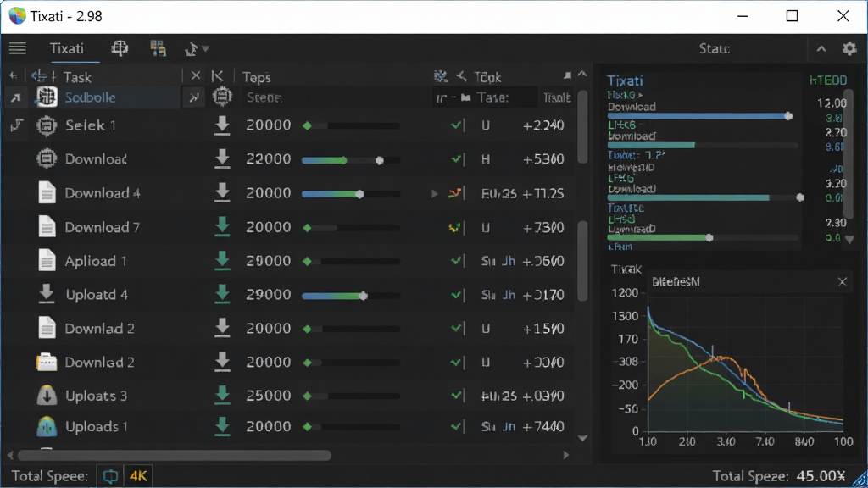Expand the Scubolle row arrow
The width and height of the screenshot is (868, 488).
point(15,98)
